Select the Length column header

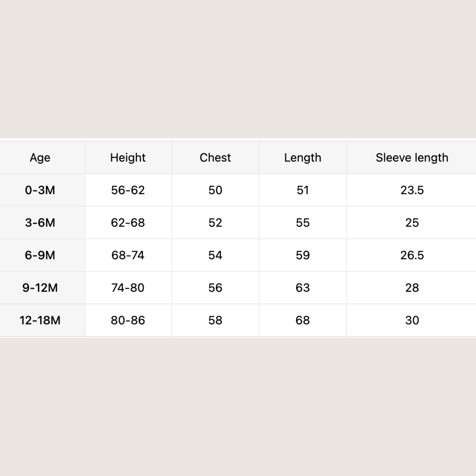[303, 158]
